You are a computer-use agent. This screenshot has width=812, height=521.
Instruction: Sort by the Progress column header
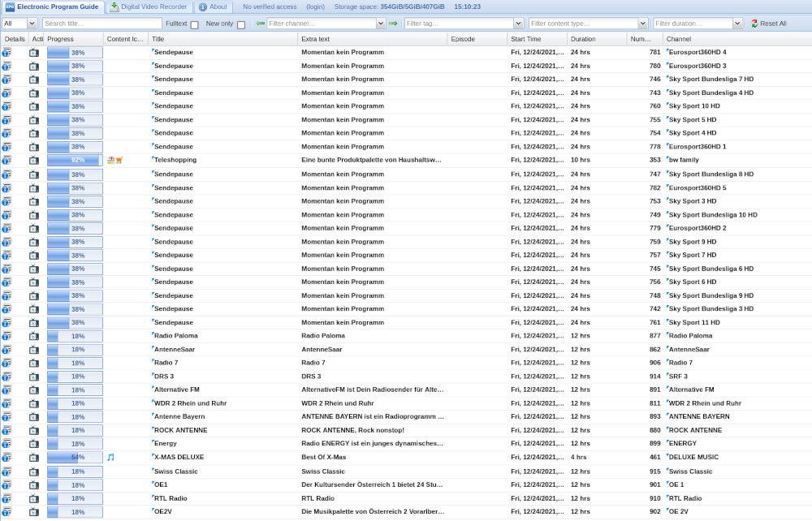pos(74,39)
